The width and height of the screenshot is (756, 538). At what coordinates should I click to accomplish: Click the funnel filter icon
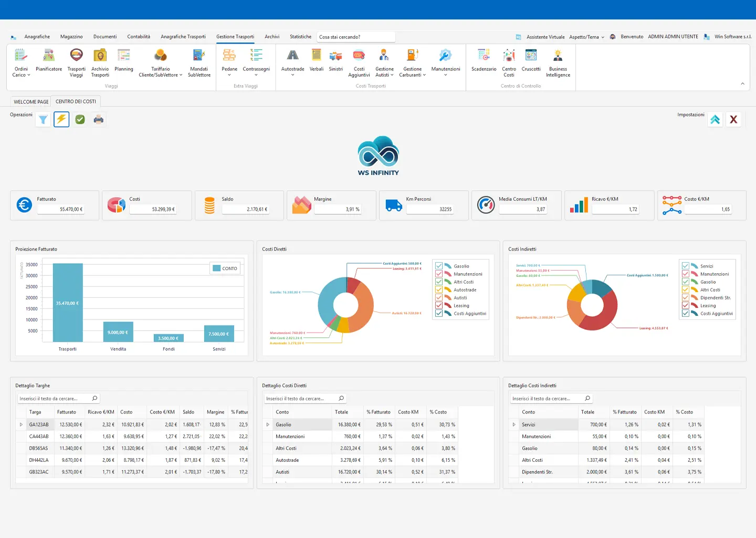(43, 120)
